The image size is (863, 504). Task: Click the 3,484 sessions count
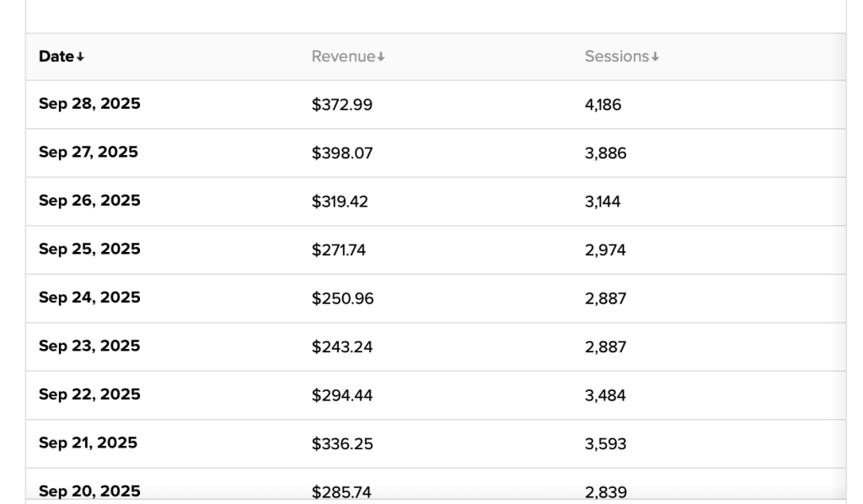point(605,395)
